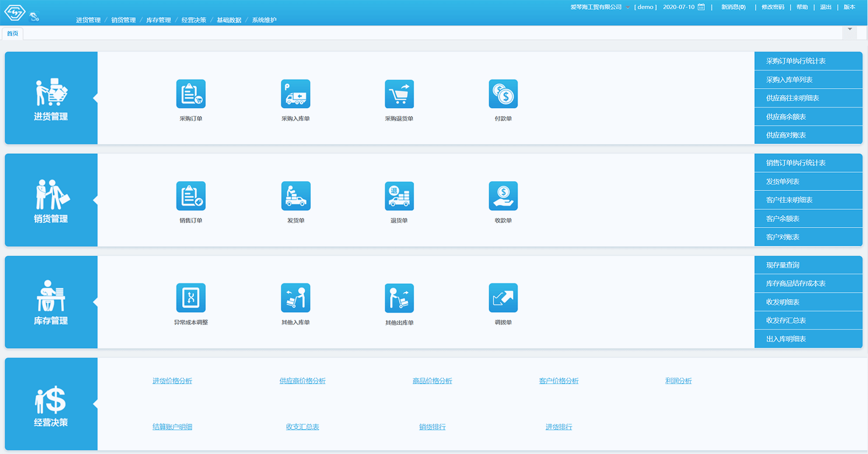
Task: Click 退出 to log out
Action: click(x=825, y=7)
